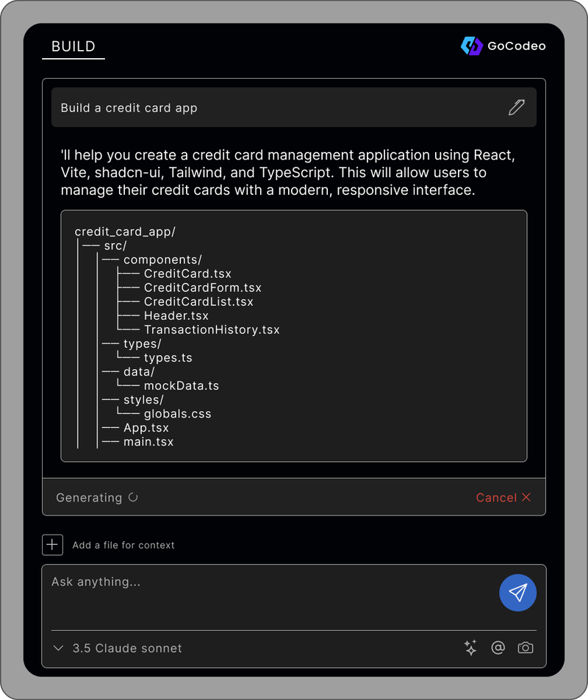Attach a screenshot using the camera icon
The width and height of the screenshot is (588, 700).
pos(526,648)
